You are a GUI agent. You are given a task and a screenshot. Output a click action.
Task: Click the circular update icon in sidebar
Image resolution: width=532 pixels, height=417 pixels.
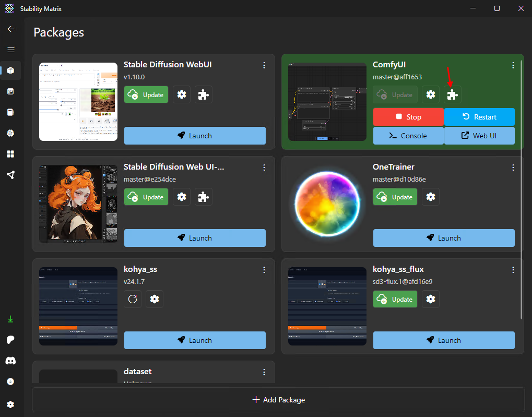(10, 382)
